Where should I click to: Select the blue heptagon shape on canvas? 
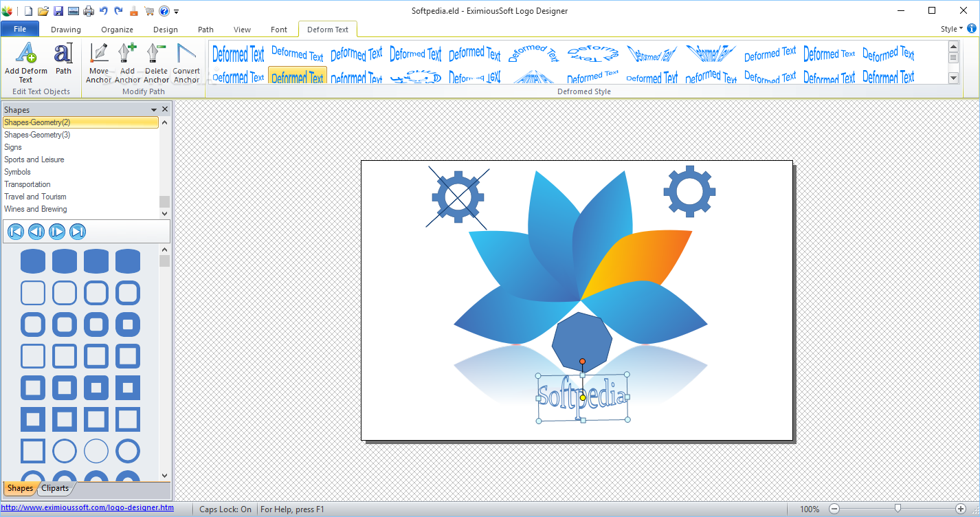[x=582, y=341]
